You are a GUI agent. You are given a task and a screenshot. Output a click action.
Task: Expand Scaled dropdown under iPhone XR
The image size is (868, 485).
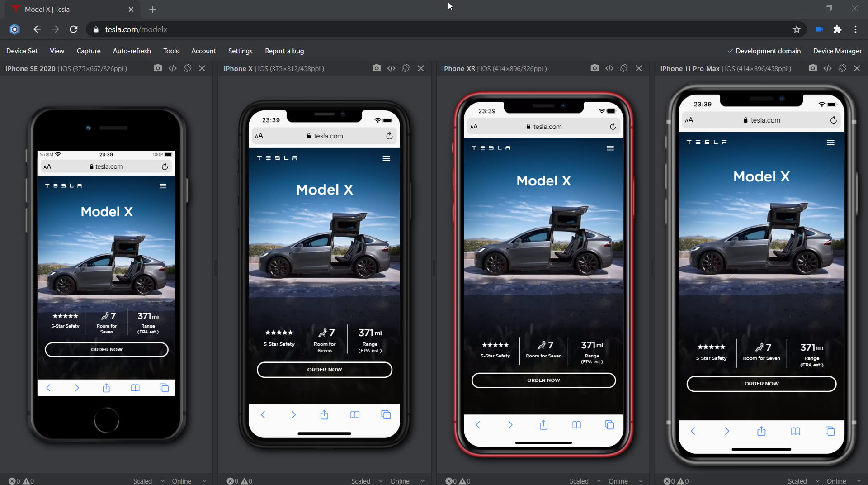pos(585,481)
